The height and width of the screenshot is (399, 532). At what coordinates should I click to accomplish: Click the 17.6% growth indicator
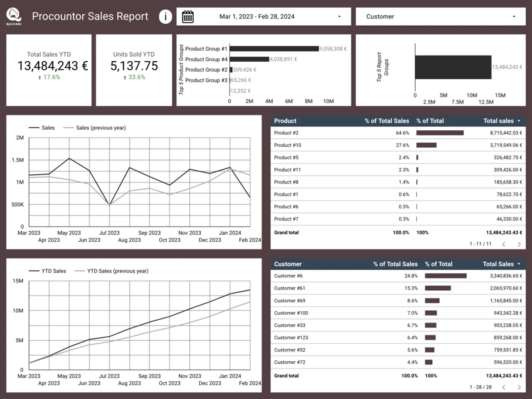coord(49,77)
